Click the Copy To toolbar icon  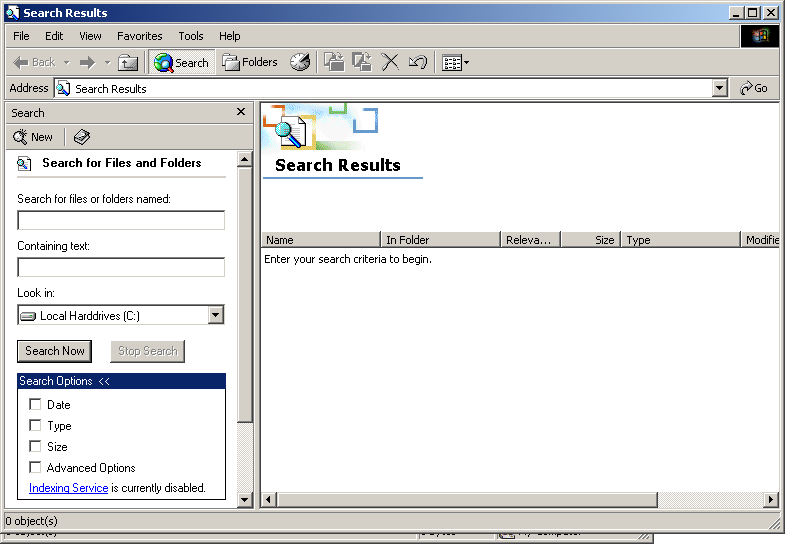pyautogui.click(x=362, y=62)
